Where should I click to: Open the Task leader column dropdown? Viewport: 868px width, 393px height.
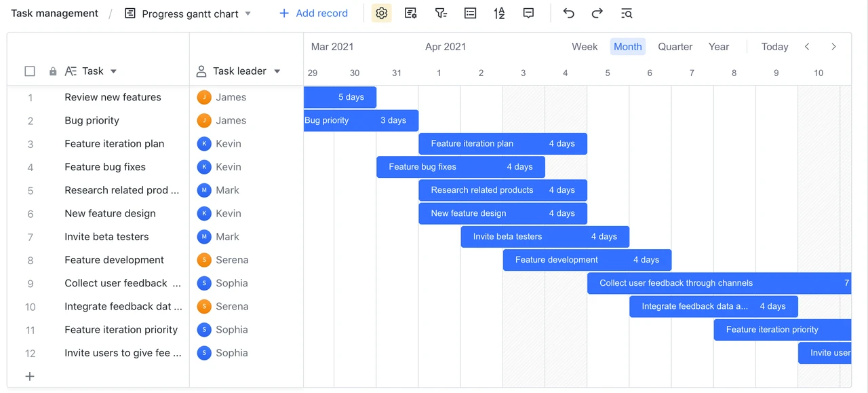tap(277, 71)
